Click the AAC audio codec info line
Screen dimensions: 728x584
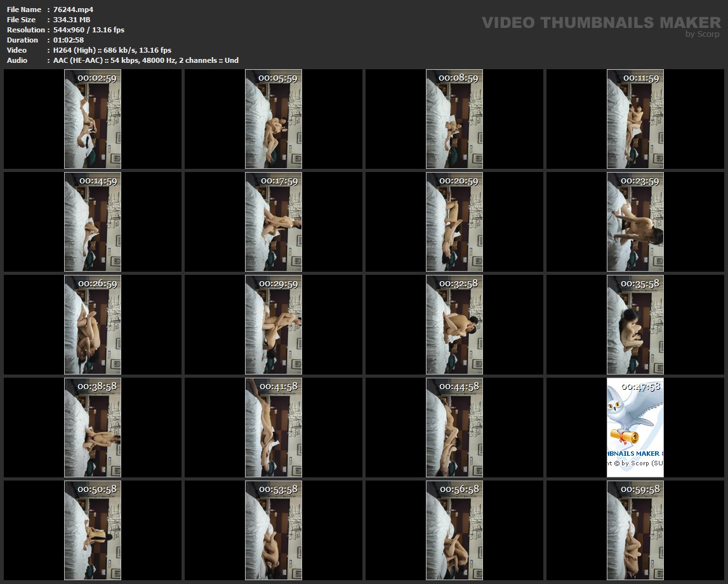point(145,60)
